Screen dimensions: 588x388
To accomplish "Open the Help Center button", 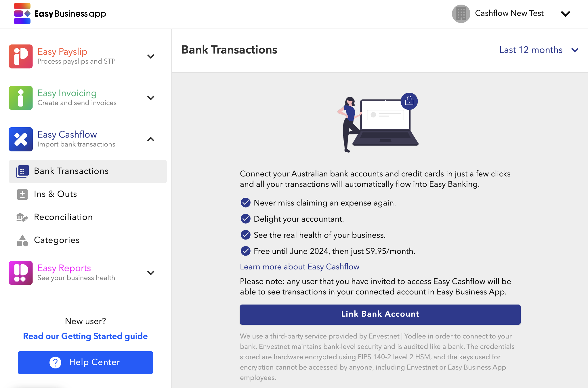I will (x=85, y=362).
